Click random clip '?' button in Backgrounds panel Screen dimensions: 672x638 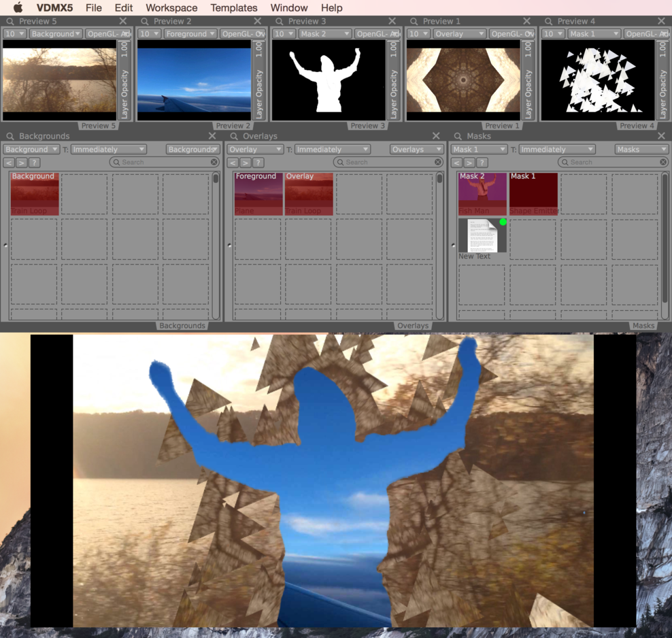34,163
